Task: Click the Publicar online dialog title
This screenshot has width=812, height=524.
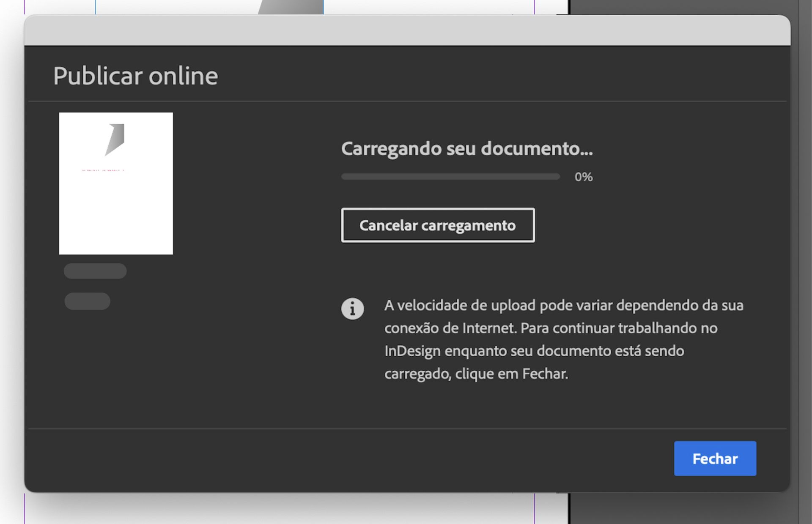Action: tap(135, 76)
